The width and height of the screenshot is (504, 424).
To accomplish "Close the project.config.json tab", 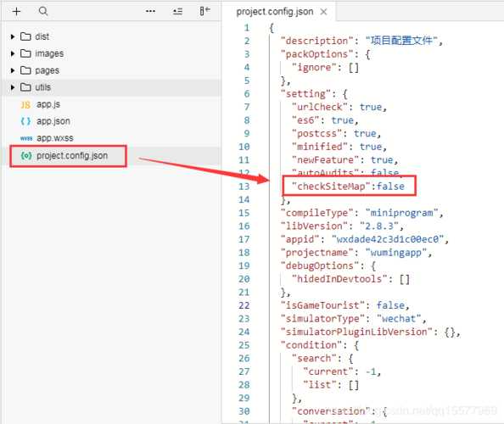I will coord(323,12).
